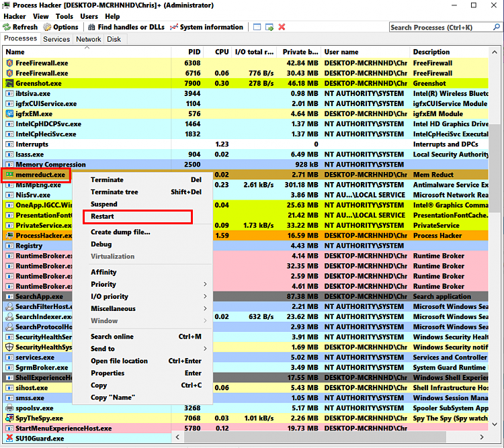Sort by the PID column header

coord(187,52)
